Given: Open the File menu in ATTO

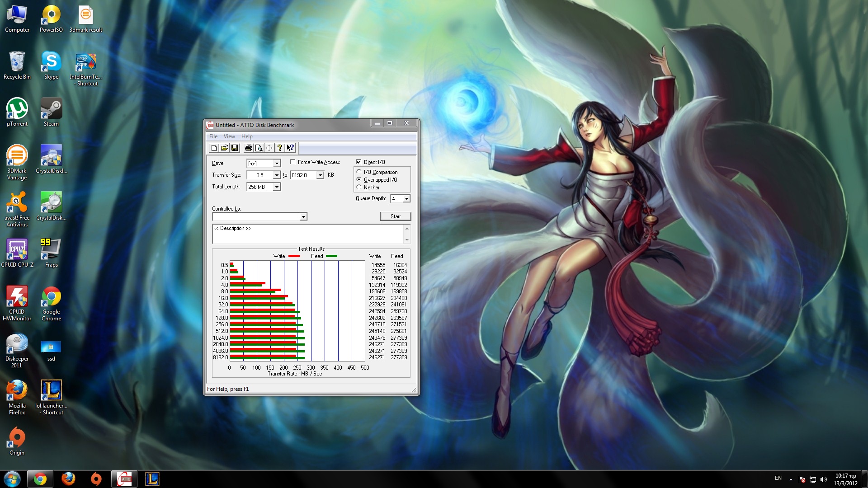Looking at the screenshot, I should [x=213, y=136].
